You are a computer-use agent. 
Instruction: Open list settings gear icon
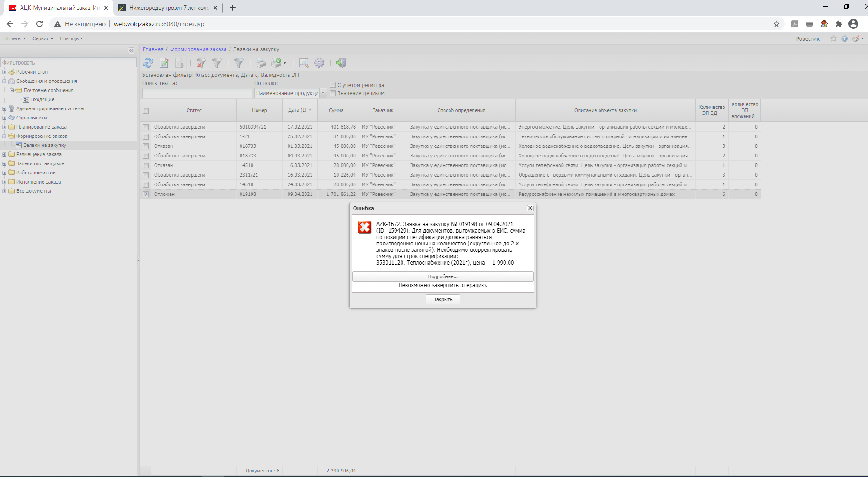[x=319, y=63]
